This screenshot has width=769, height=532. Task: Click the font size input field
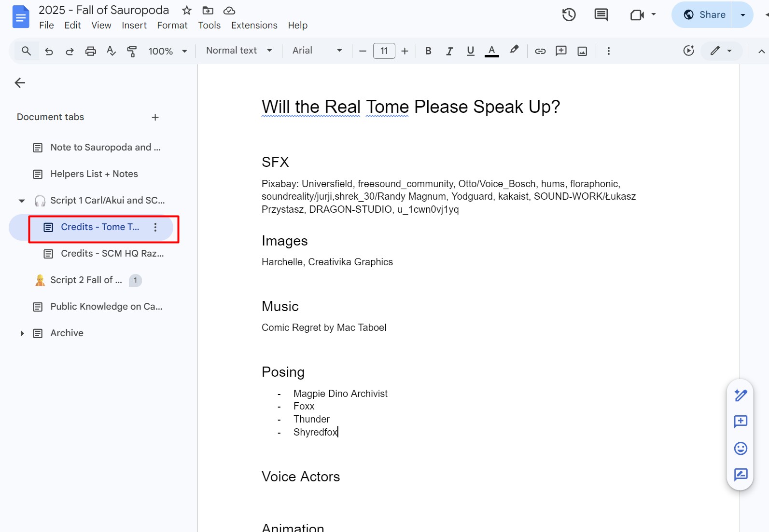coord(384,51)
